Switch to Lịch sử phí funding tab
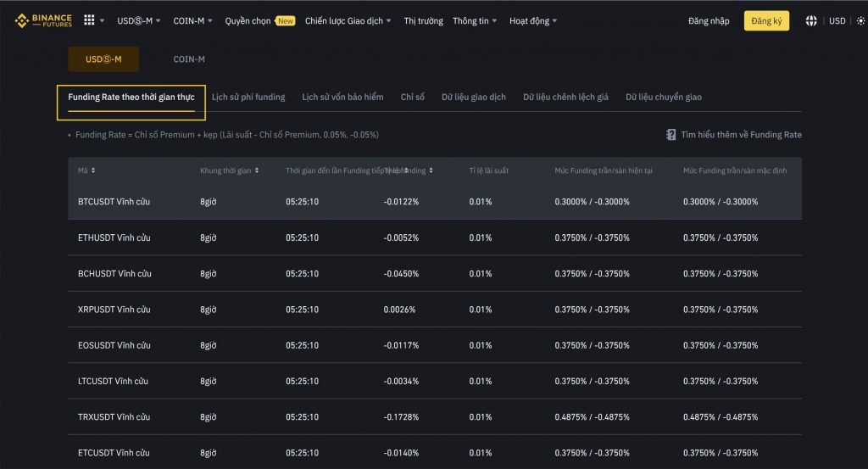The width and height of the screenshot is (868, 469). tap(248, 98)
